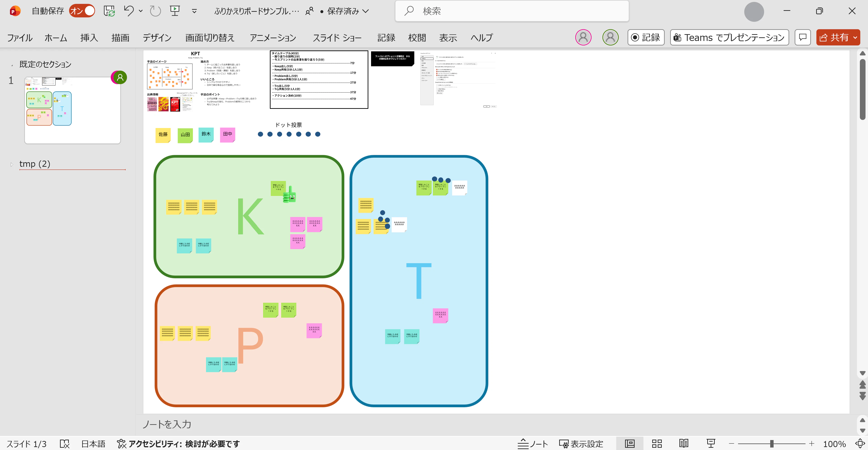Open the 保存済み status dropdown

coord(348,11)
